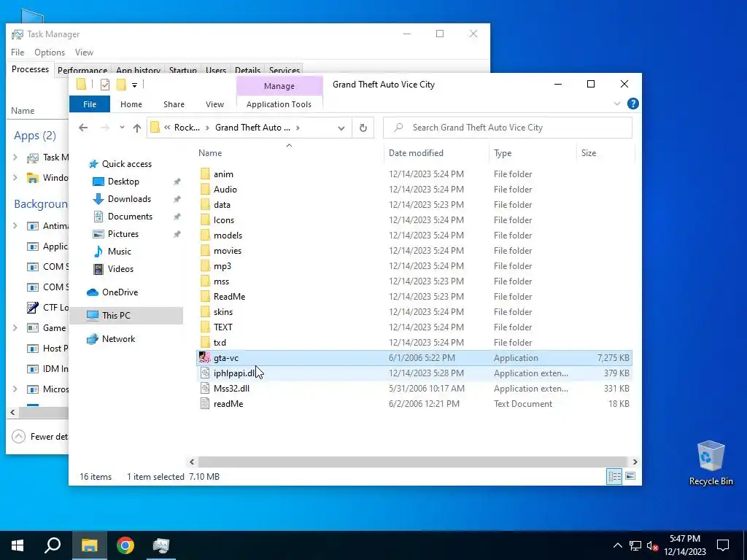Image resolution: width=747 pixels, height=560 pixels.
Task: Open the models folder icon
Action: click(205, 236)
